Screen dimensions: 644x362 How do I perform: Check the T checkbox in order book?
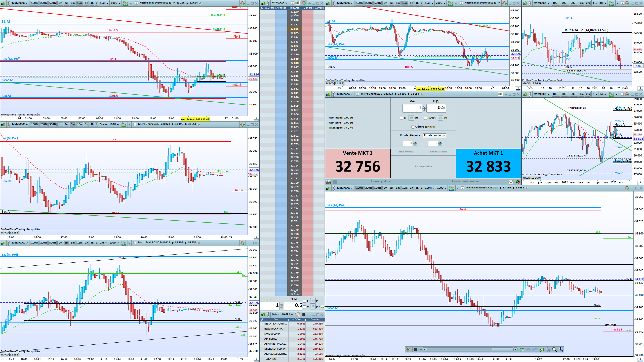point(304,301)
